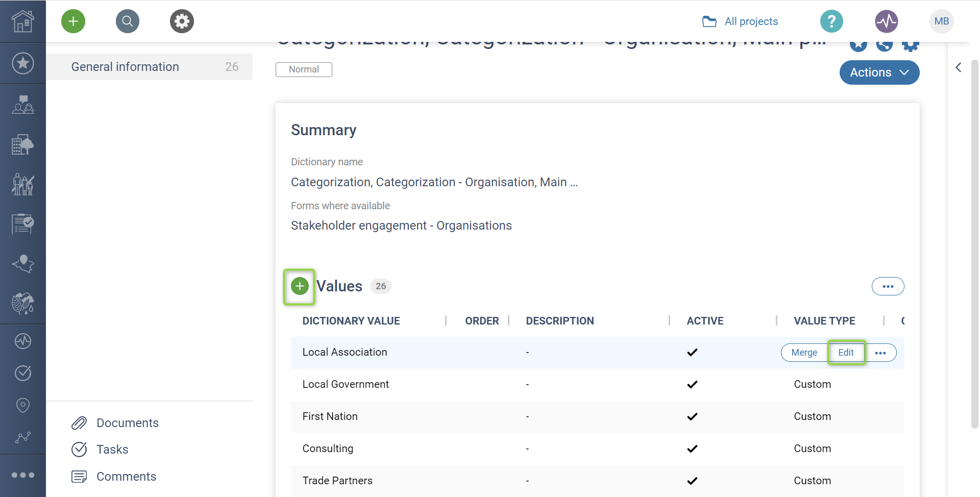980x497 pixels.
Task: Open All projects selector
Action: (740, 21)
